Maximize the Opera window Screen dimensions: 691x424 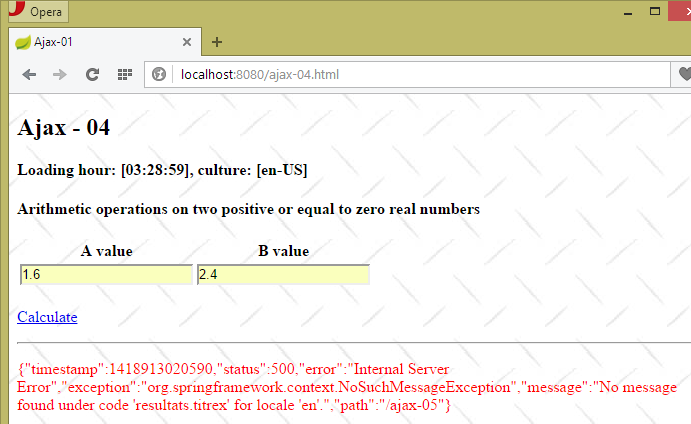655,11
